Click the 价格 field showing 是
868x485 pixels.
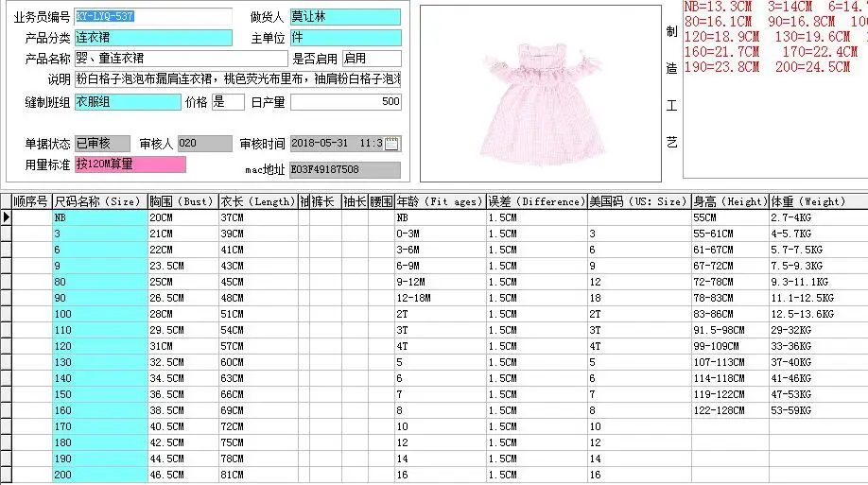[228, 102]
